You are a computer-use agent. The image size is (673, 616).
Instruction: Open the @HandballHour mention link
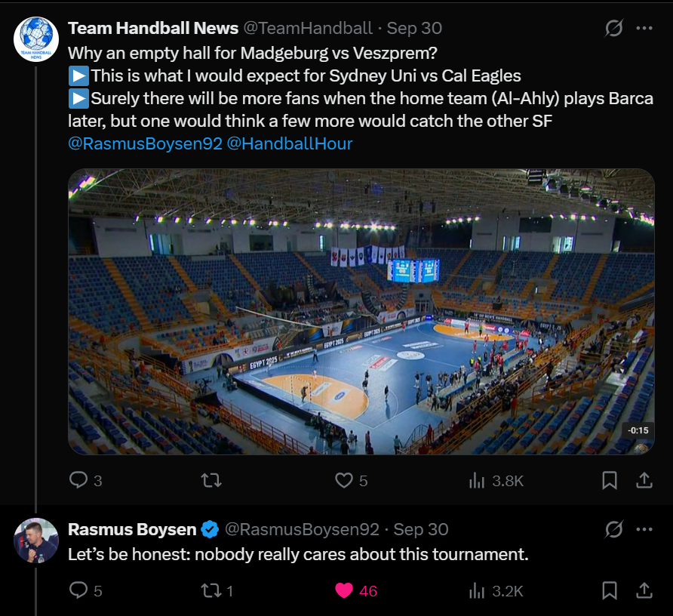coord(290,143)
